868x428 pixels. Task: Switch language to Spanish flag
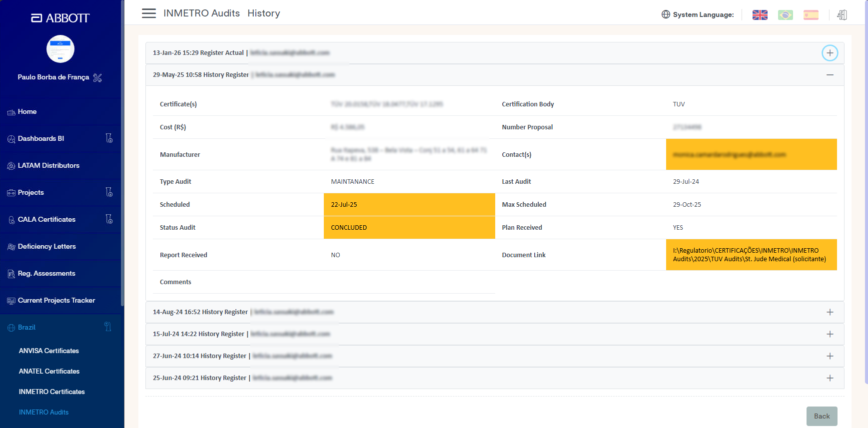coord(811,15)
